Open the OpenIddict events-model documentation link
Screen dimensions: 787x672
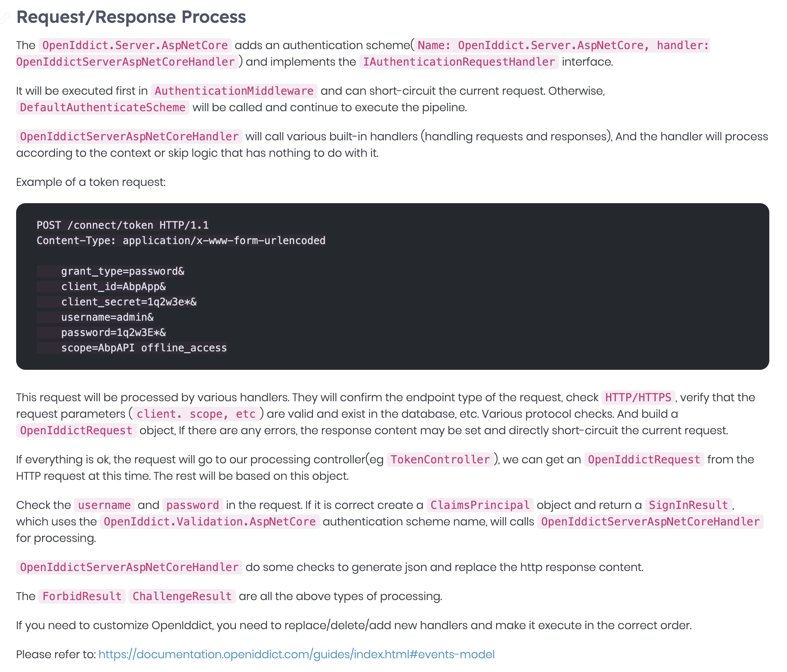(x=296, y=654)
